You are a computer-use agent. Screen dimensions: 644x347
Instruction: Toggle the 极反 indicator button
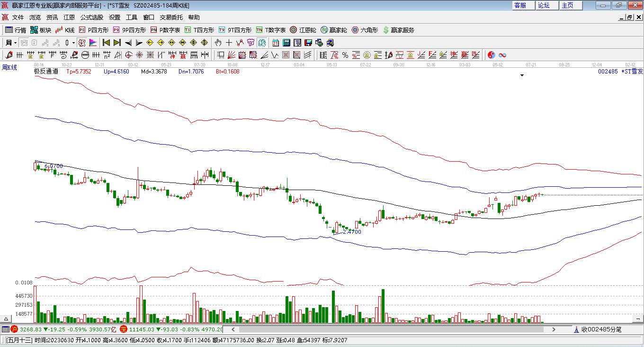click(82, 43)
